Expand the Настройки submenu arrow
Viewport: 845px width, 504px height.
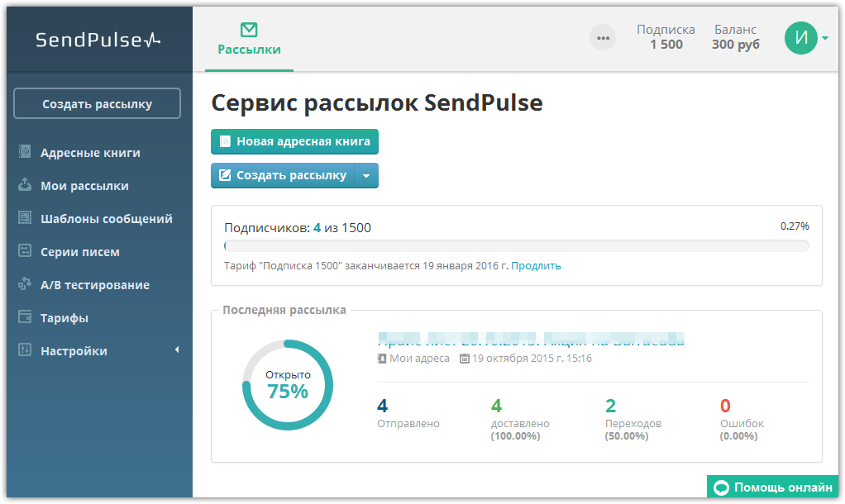coord(177,350)
